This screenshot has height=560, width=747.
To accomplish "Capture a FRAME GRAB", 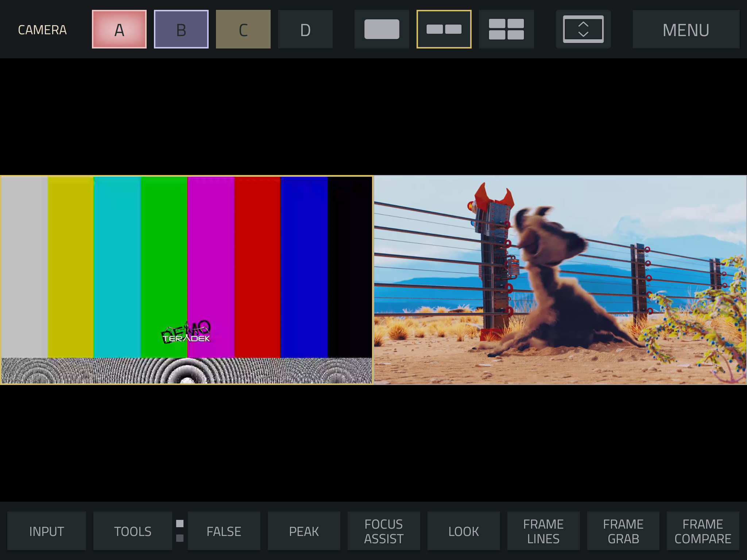I will coord(623,531).
